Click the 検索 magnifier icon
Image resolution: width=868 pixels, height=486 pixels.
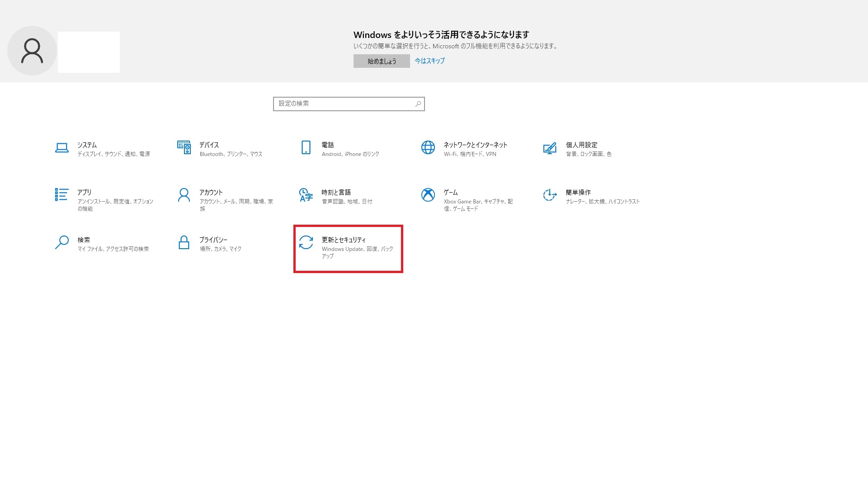point(61,242)
